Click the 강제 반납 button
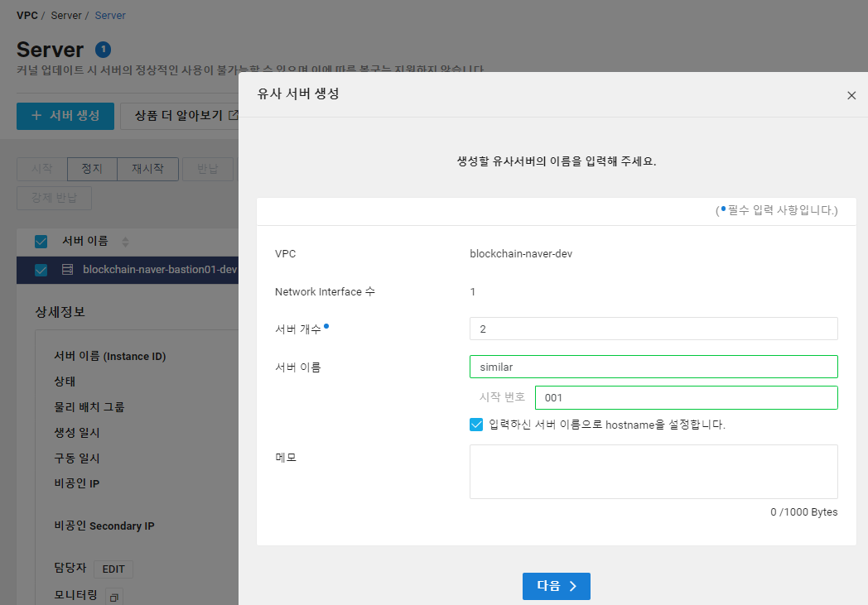The image size is (868, 605). pos(54,198)
